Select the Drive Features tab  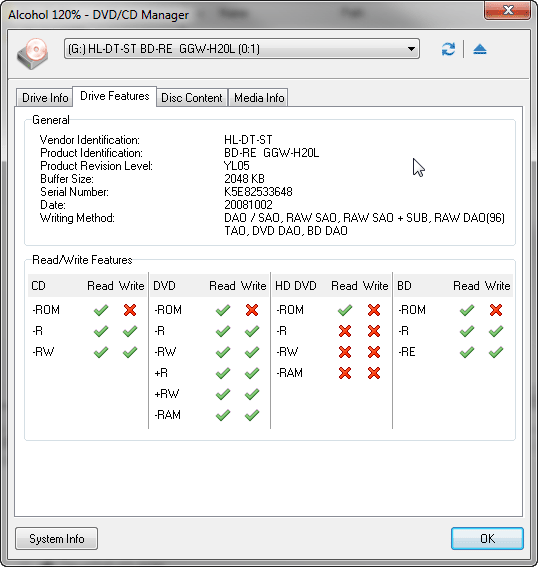(x=115, y=96)
